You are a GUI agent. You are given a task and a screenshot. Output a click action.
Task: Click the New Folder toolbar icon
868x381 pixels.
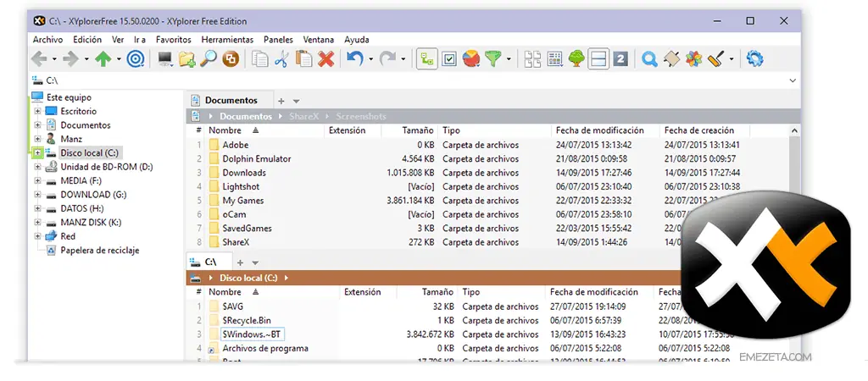186,58
